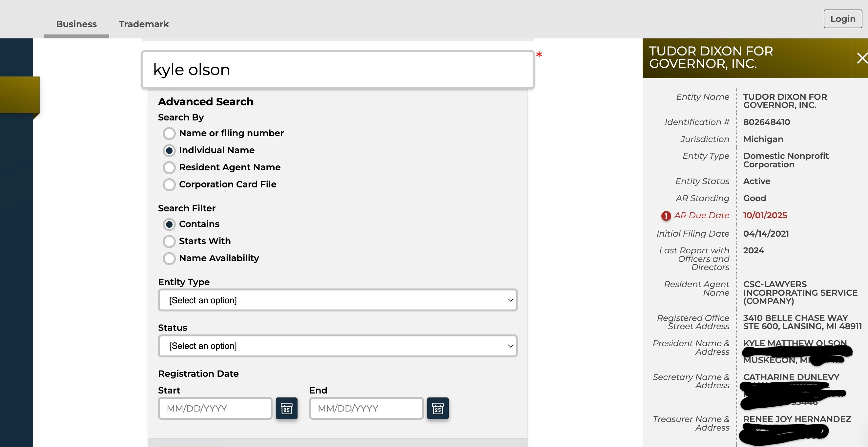Screen dimensions: 868x447
Task: Select Name or filing number radio
Action: tap(169, 134)
